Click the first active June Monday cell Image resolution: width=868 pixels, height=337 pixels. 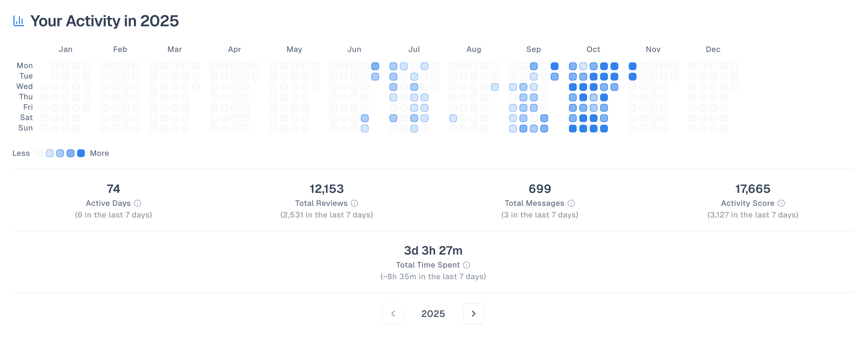[375, 66]
